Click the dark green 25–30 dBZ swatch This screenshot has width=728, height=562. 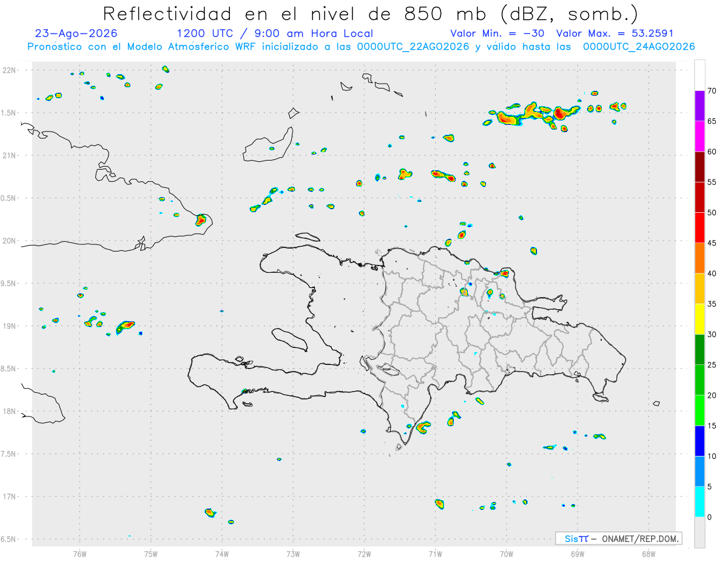coord(699,350)
